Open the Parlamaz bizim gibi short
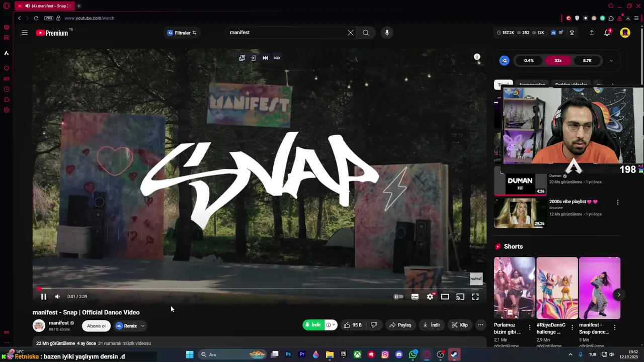644x362 pixels. (x=515, y=288)
